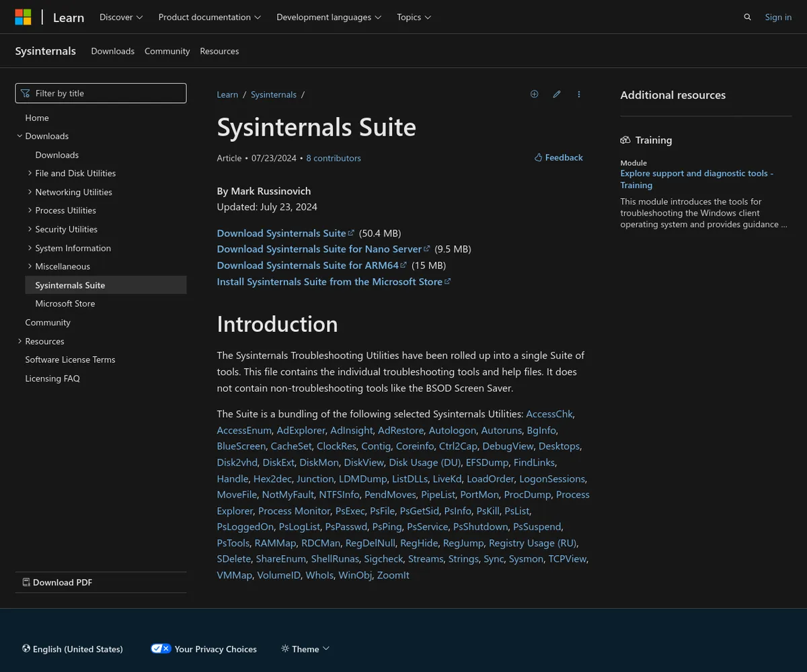
Task: Open Product documentation menu
Action: pos(209,17)
